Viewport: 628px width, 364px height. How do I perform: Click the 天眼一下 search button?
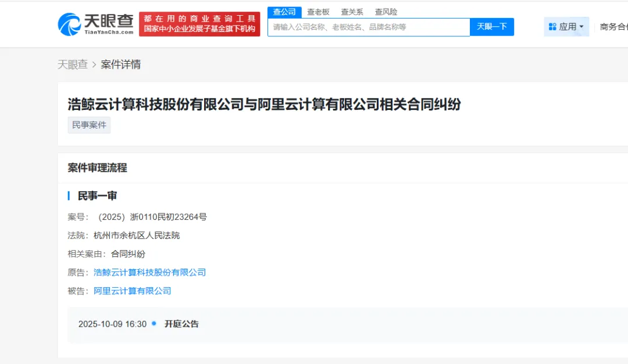492,27
